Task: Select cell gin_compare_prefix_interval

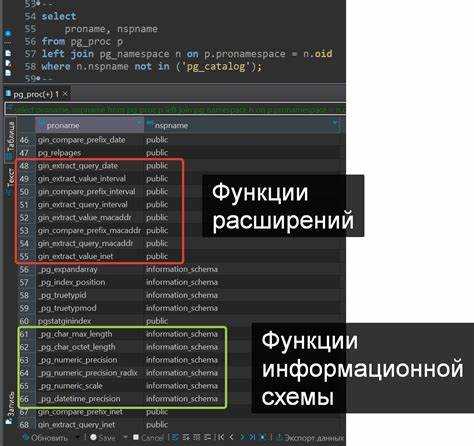Action: coord(86,192)
